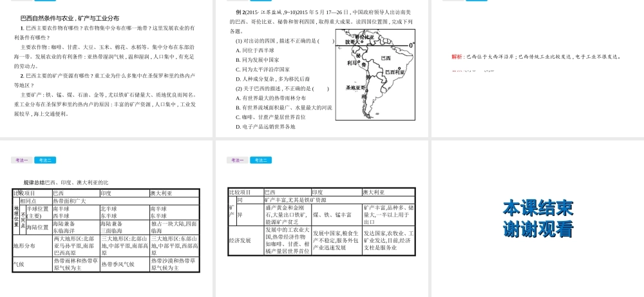Screen dimensions: 644x297
Task: Select 考法一 tab on the 矿产 table slide
Action: (238, 160)
